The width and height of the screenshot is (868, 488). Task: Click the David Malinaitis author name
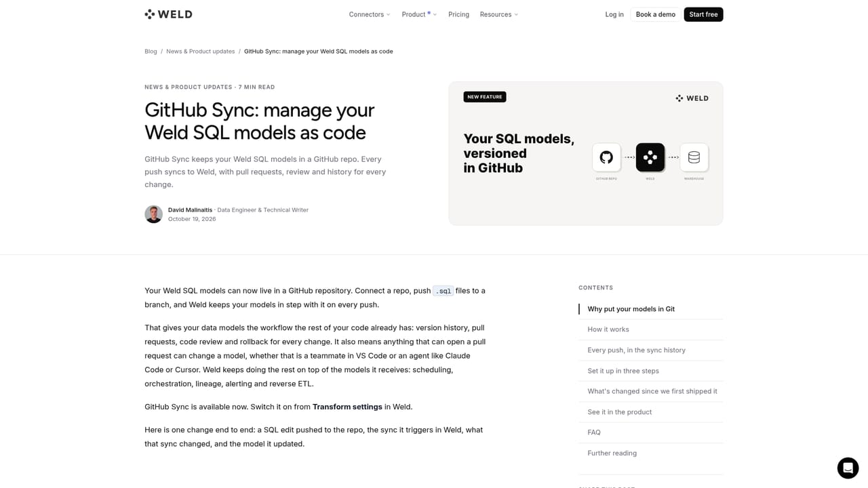point(190,210)
